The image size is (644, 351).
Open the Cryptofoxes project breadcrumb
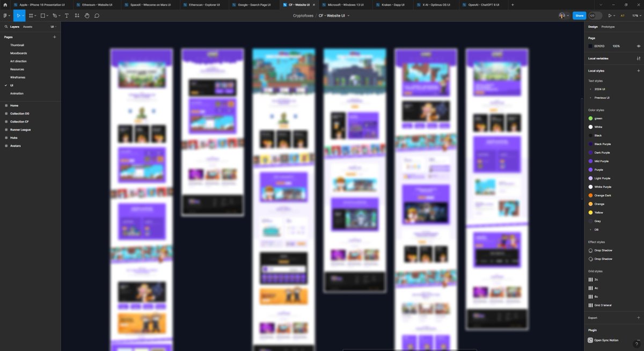coord(303,16)
